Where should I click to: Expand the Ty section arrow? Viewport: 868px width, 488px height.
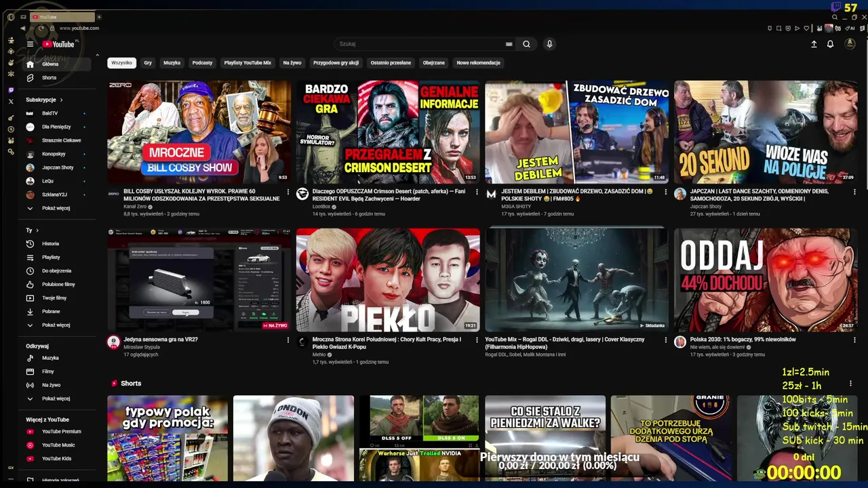[x=37, y=230]
